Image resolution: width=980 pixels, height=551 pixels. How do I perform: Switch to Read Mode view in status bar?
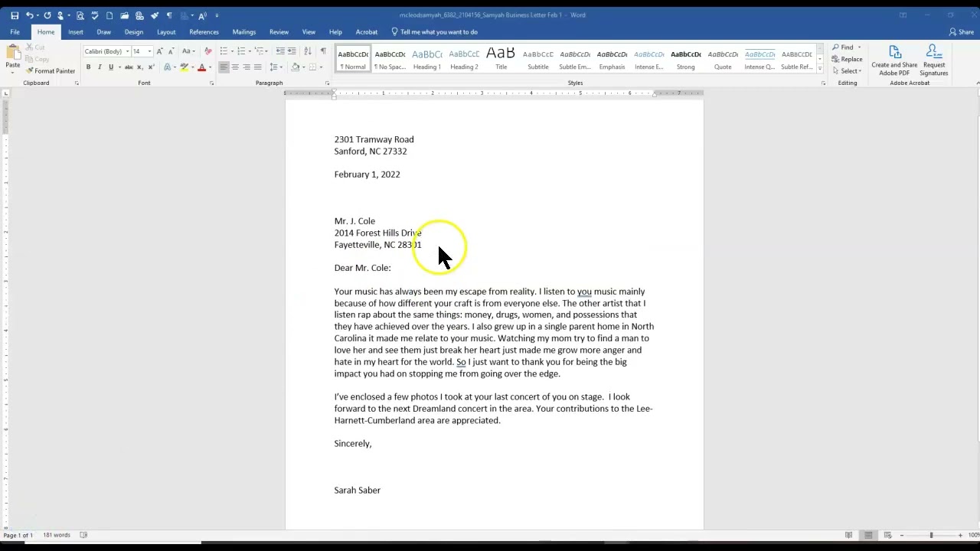[x=848, y=535]
